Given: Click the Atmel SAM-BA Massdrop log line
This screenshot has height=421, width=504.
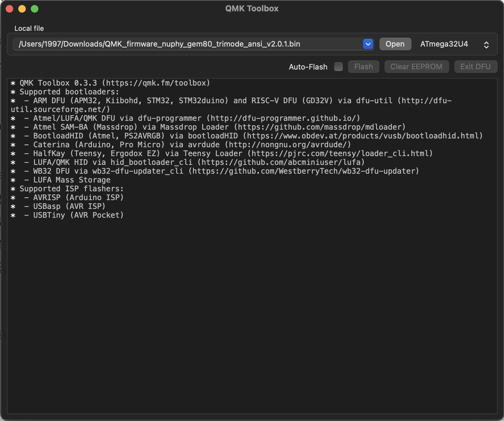Looking at the screenshot, I should 208,127.
